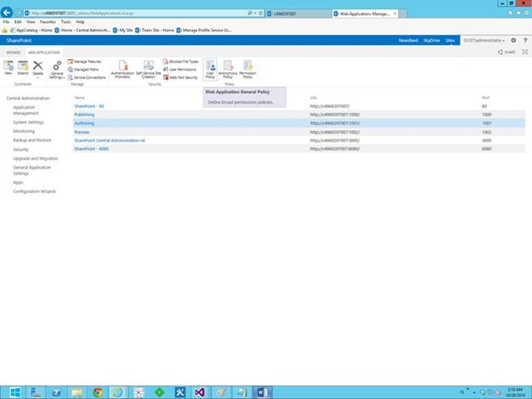Screen dimensions: 532x399
Task: Switch to the BROWSE ribbon tab
Action: pyautogui.click(x=13, y=52)
